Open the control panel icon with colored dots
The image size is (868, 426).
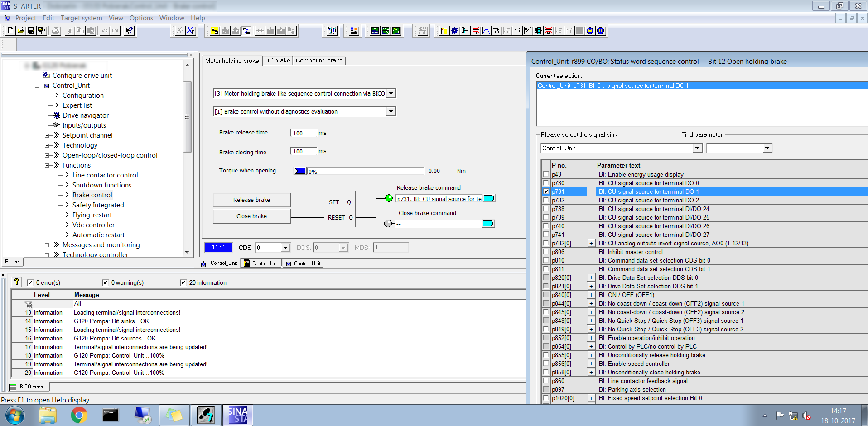[x=354, y=31]
